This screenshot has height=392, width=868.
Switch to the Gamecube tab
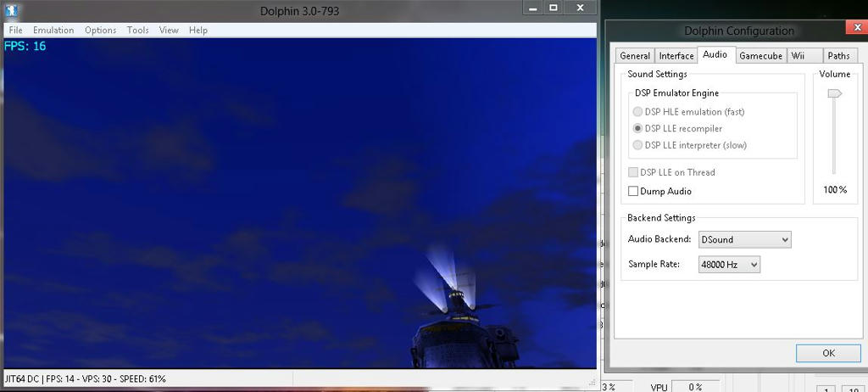[760, 55]
